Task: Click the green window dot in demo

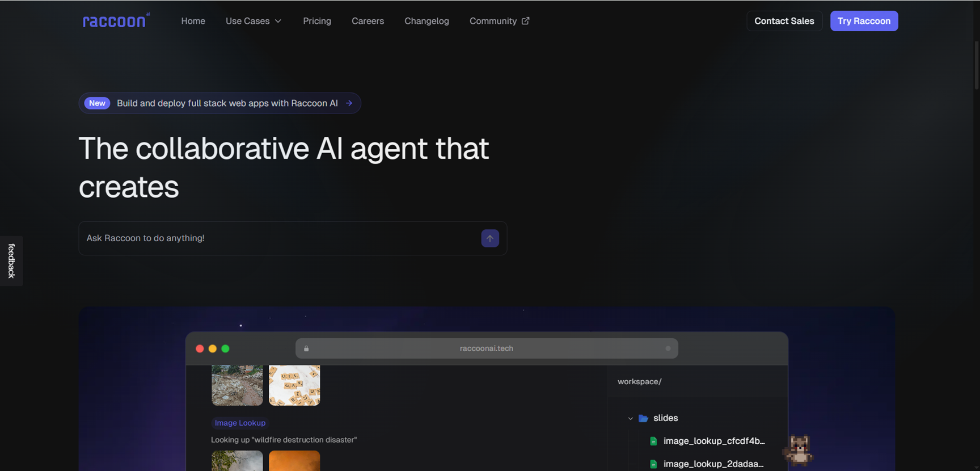Action: tap(225, 348)
